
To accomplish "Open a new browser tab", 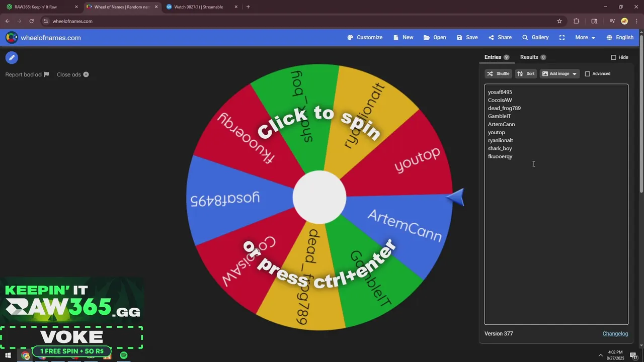I will [248, 7].
